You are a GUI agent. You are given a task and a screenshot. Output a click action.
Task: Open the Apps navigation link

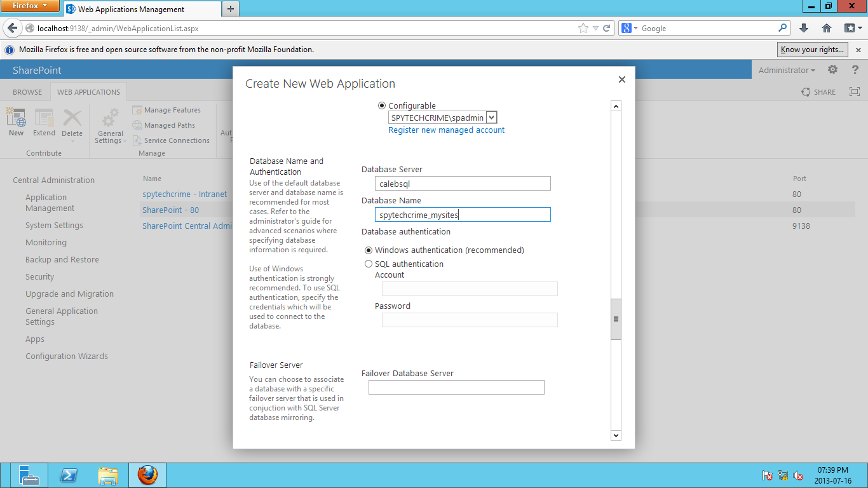point(35,339)
